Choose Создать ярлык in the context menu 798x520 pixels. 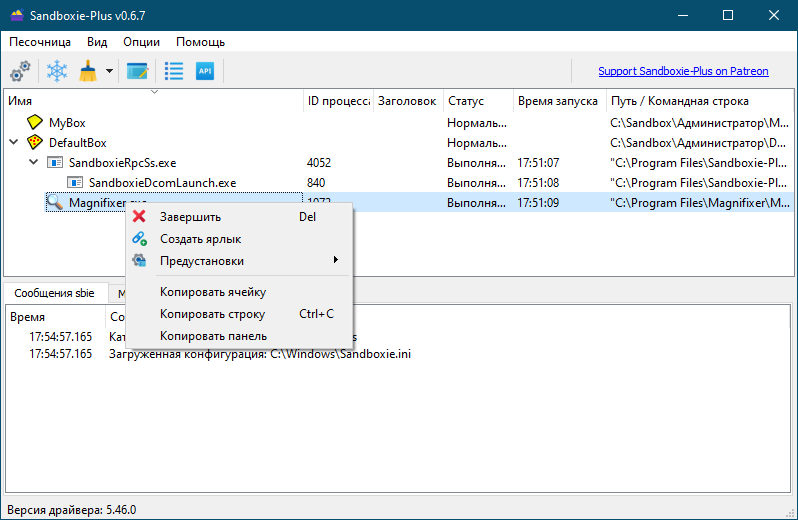239,239
